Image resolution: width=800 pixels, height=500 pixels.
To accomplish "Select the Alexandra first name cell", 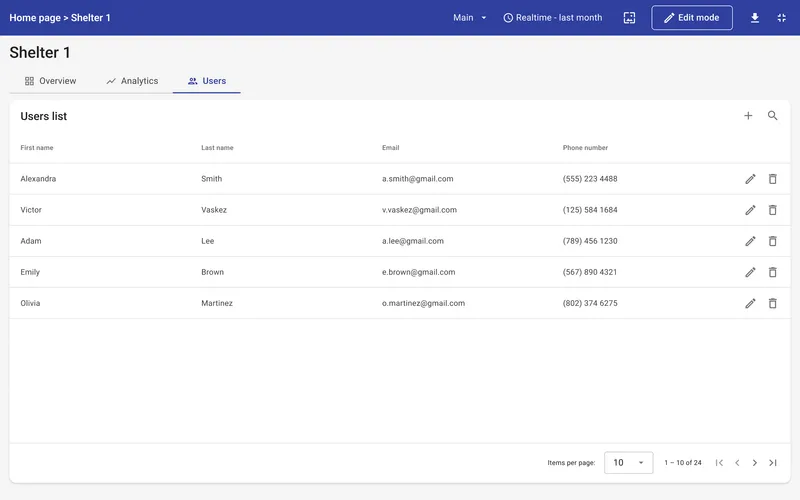I will click(38, 179).
